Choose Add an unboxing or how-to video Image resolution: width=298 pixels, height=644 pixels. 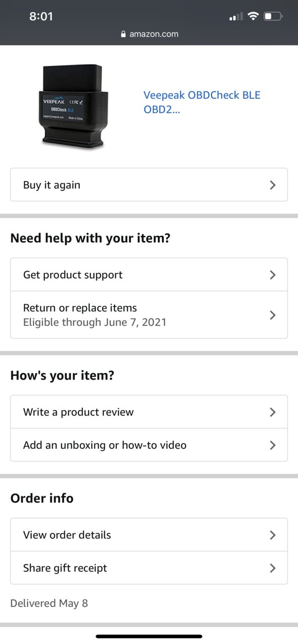click(x=149, y=445)
